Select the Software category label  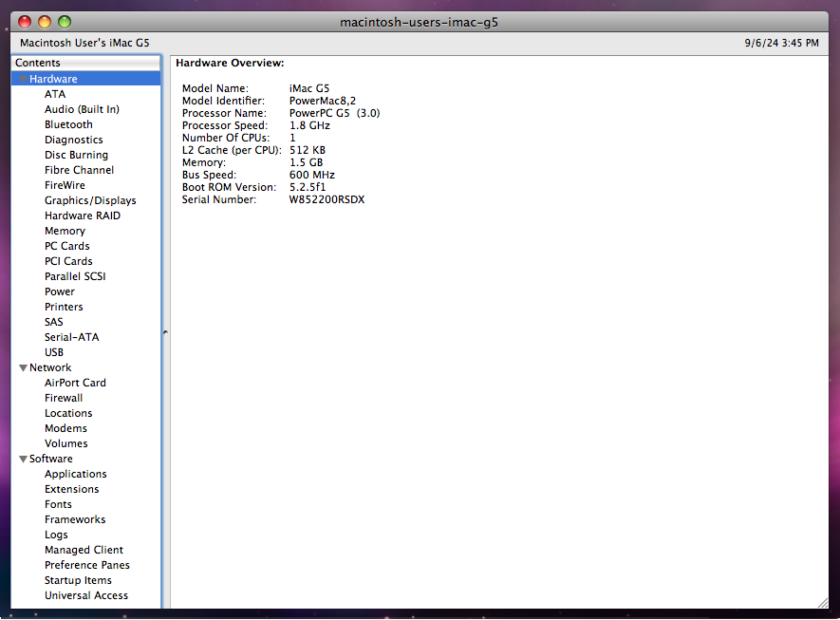pos(50,459)
